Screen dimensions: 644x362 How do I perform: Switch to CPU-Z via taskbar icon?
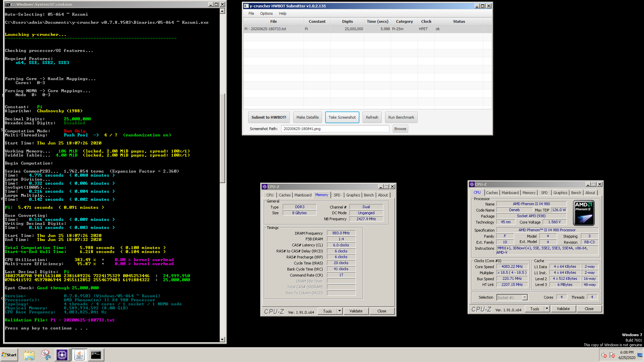click(x=62, y=355)
